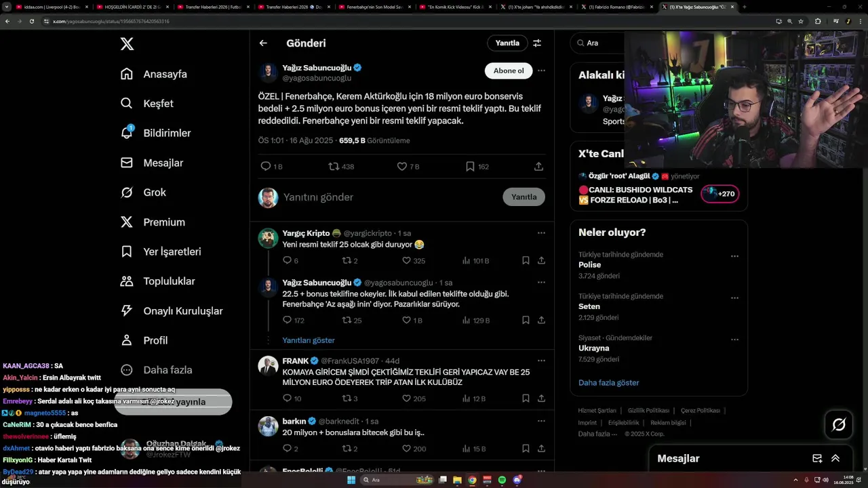Viewport: 868px width, 488px height.
Task: Open Bildirimler notifications
Action: [155, 133]
